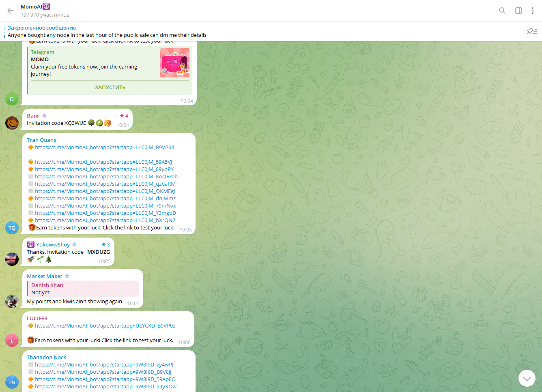Screen dimensions: 542x392
Task: Open link ending 9W8I9D_zy4wPJ
Action: (104, 364)
